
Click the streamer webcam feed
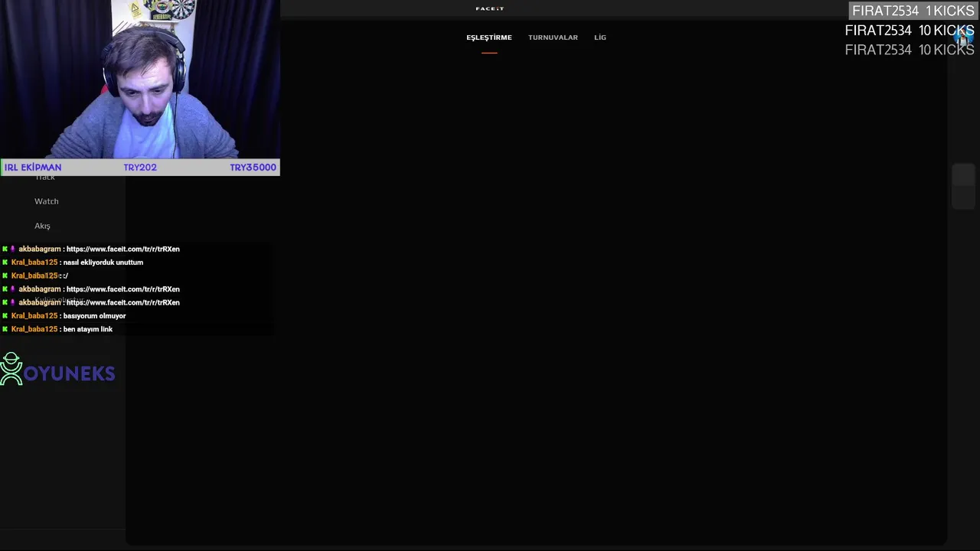pyautogui.click(x=140, y=79)
